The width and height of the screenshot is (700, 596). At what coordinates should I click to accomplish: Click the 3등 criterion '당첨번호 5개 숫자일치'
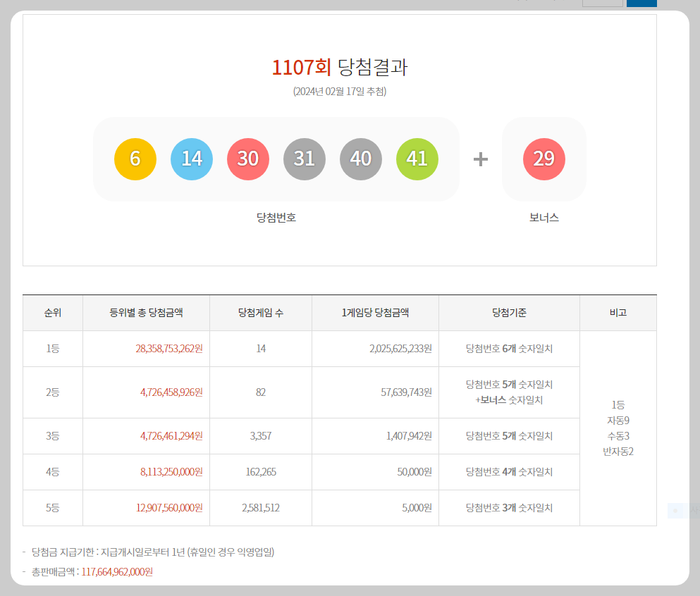(510, 436)
